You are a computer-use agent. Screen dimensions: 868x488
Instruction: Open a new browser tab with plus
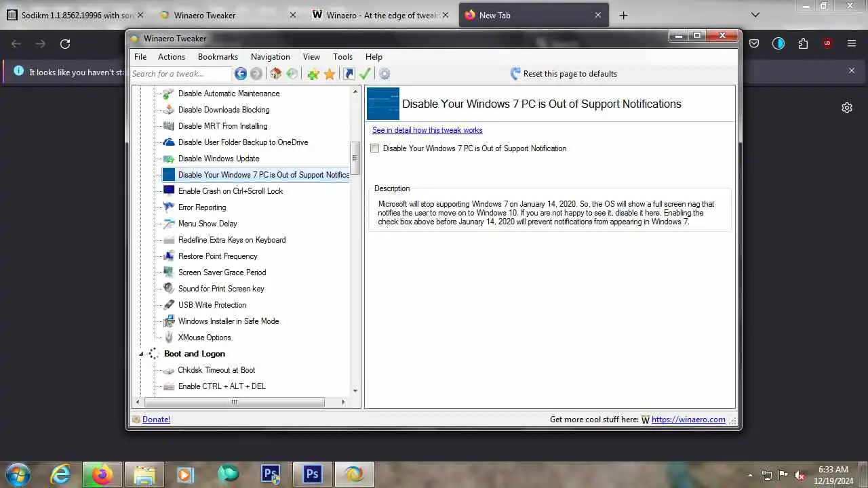(623, 15)
